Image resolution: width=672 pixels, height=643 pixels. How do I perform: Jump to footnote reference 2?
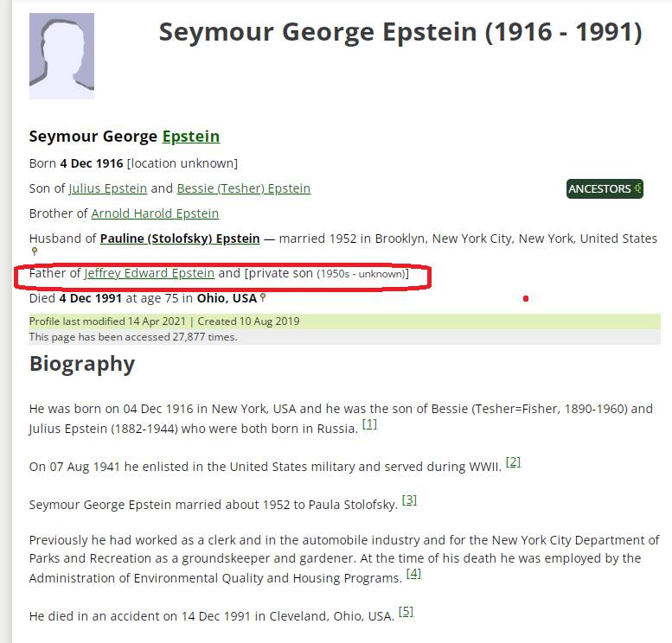click(x=513, y=462)
